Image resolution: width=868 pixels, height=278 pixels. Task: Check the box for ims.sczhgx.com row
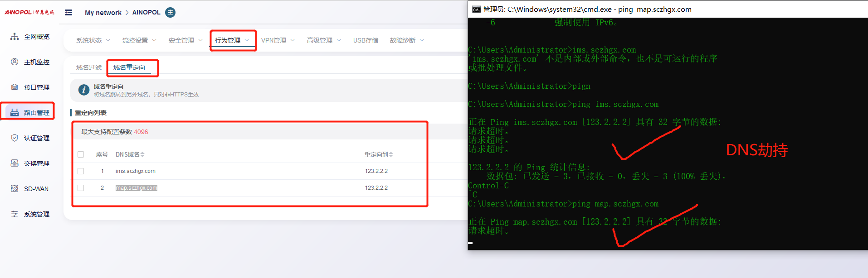click(81, 171)
